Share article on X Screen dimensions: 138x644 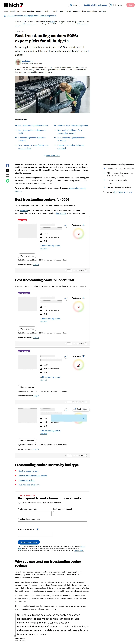pos(8,171)
